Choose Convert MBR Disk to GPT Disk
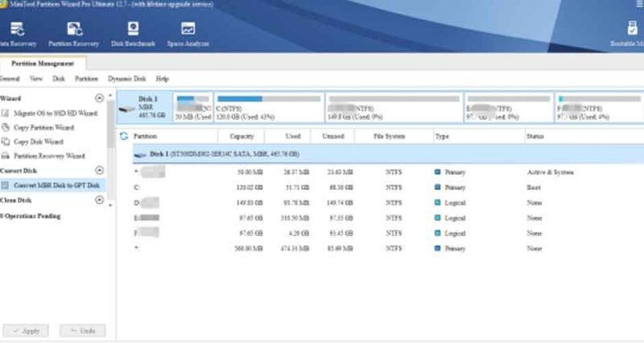The image size is (644, 343). [x=56, y=185]
